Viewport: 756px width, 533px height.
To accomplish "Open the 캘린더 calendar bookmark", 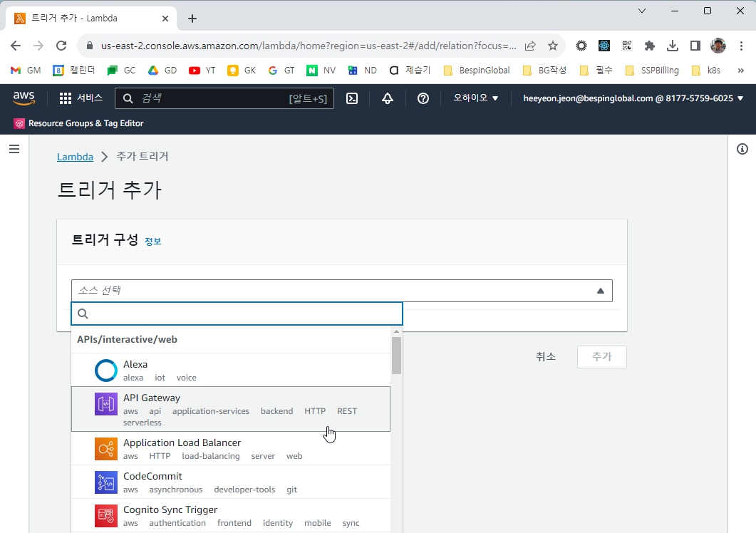I will click(x=74, y=71).
